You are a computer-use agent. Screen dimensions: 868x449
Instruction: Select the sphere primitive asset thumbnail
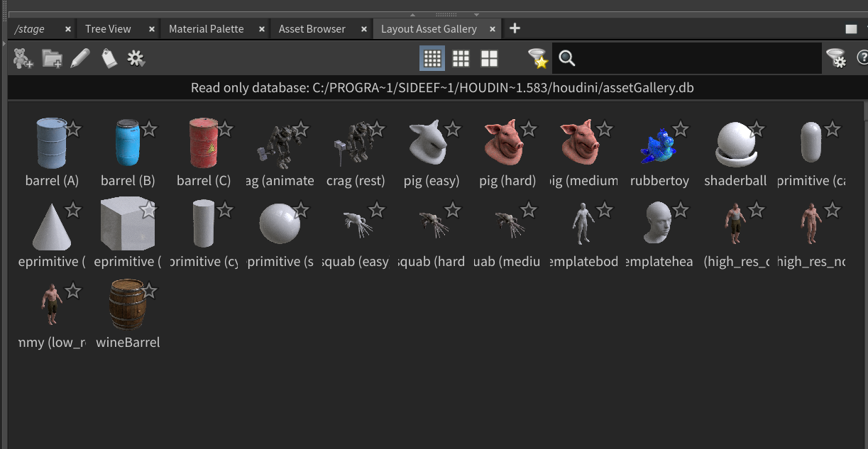click(280, 224)
